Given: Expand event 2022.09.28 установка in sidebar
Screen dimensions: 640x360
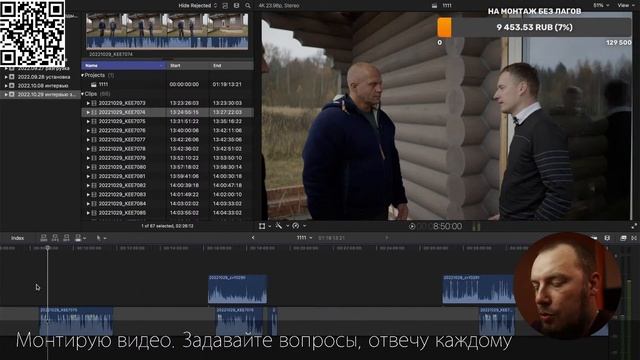Looking at the screenshot, I should (6, 77).
